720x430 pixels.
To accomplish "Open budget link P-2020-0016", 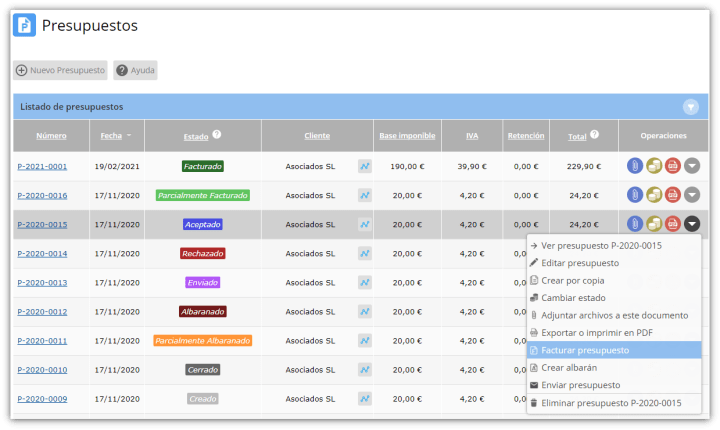I will pyautogui.click(x=42, y=195).
